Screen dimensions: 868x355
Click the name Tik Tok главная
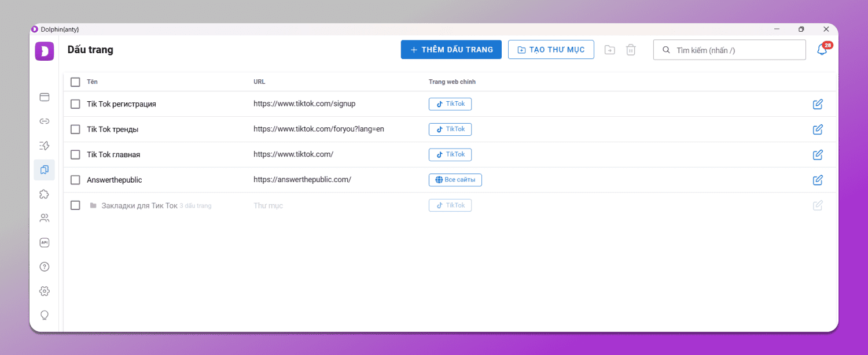(x=113, y=155)
